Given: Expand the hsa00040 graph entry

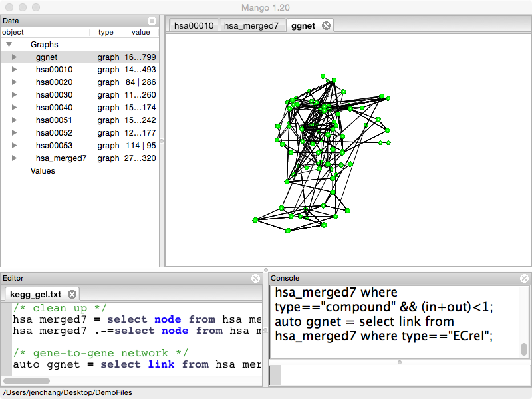Looking at the screenshot, I should [14, 108].
